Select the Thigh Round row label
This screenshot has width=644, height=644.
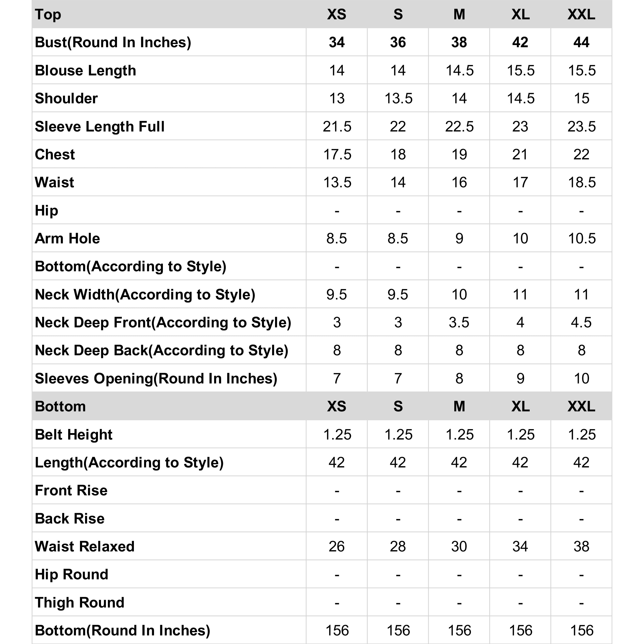click(80, 602)
